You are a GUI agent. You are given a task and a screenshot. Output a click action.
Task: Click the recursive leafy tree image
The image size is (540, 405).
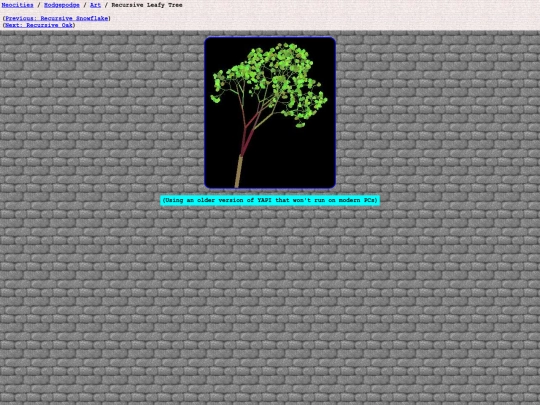coord(270,113)
